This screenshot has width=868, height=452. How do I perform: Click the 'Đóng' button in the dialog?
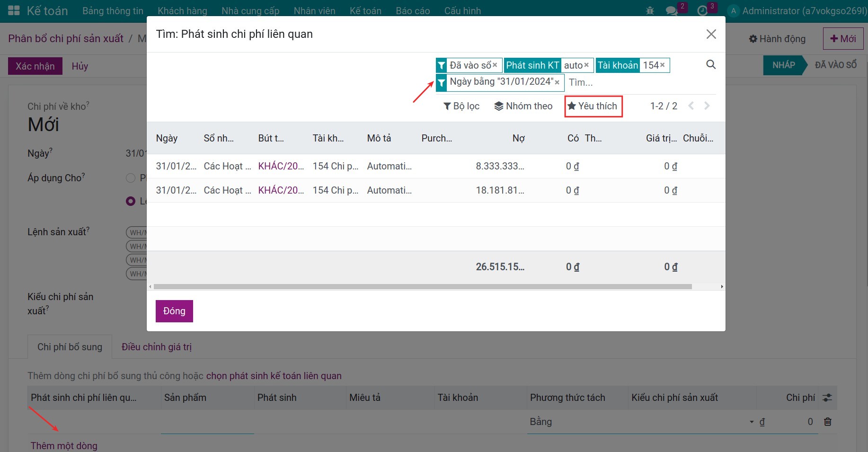tap(174, 311)
